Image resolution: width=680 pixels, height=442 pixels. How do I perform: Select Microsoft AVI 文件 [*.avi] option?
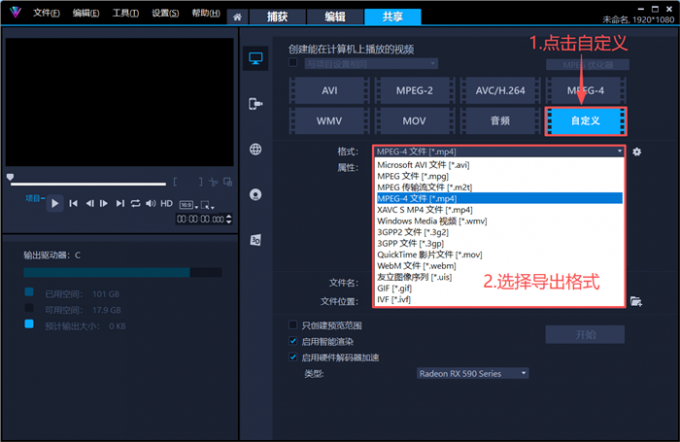[499, 165]
